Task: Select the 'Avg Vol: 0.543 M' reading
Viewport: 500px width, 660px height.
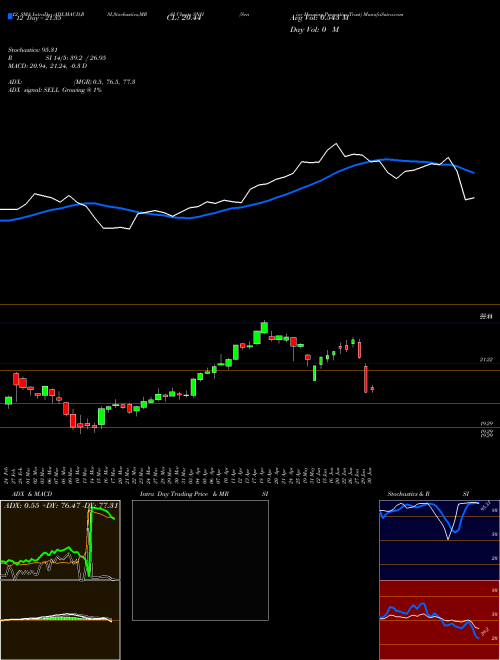Action: (x=319, y=18)
